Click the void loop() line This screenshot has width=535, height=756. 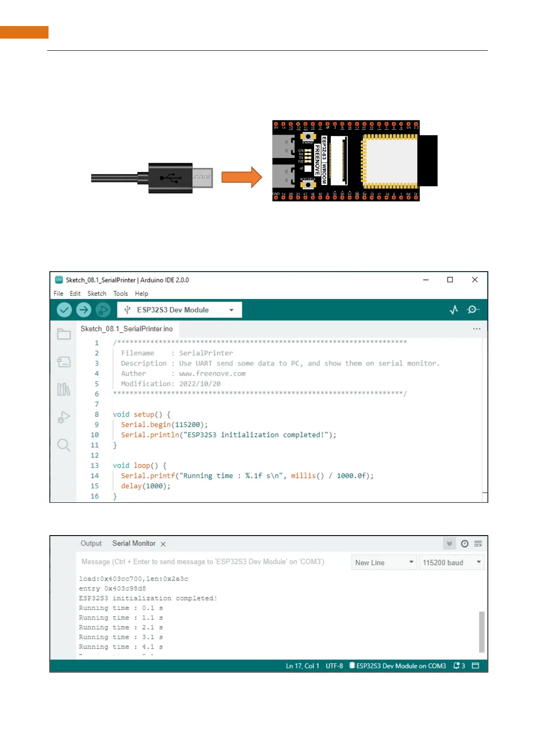(139, 466)
